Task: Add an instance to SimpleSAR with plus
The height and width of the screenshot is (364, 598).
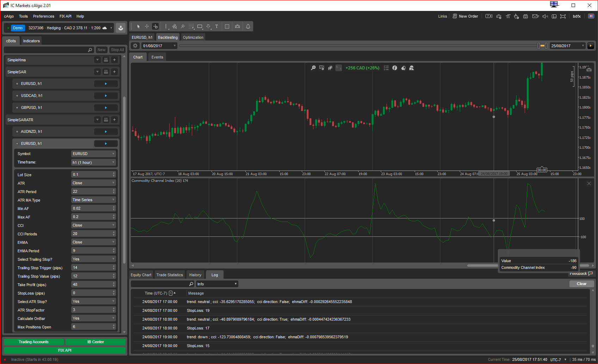Action: [114, 72]
